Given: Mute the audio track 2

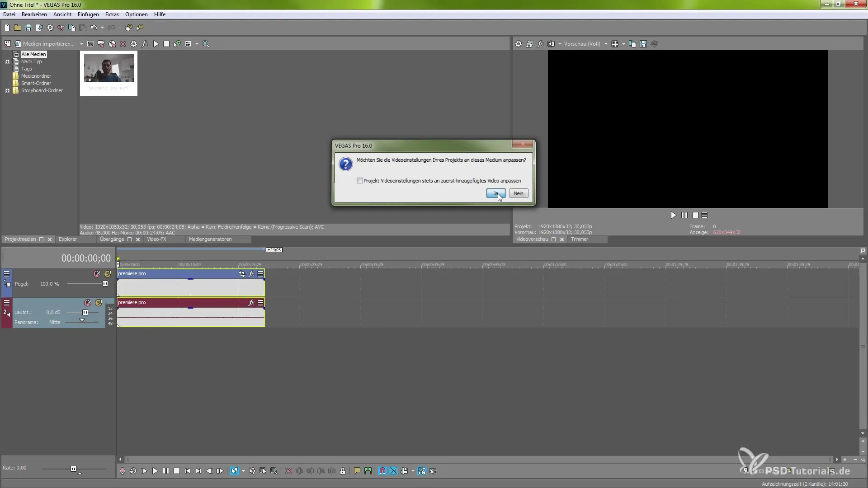Looking at the screenshot, I should click(88, 303).
